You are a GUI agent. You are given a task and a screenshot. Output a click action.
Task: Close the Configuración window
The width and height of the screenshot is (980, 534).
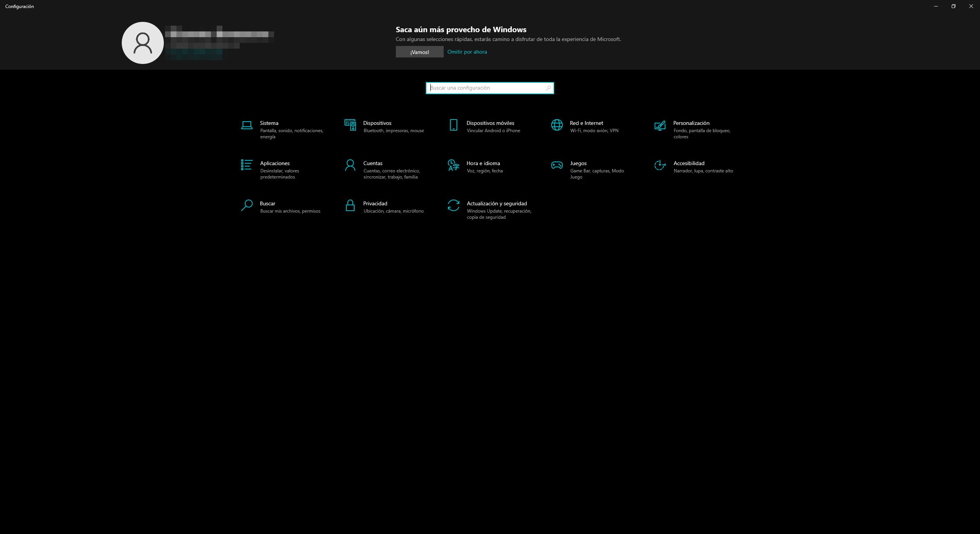971,6
